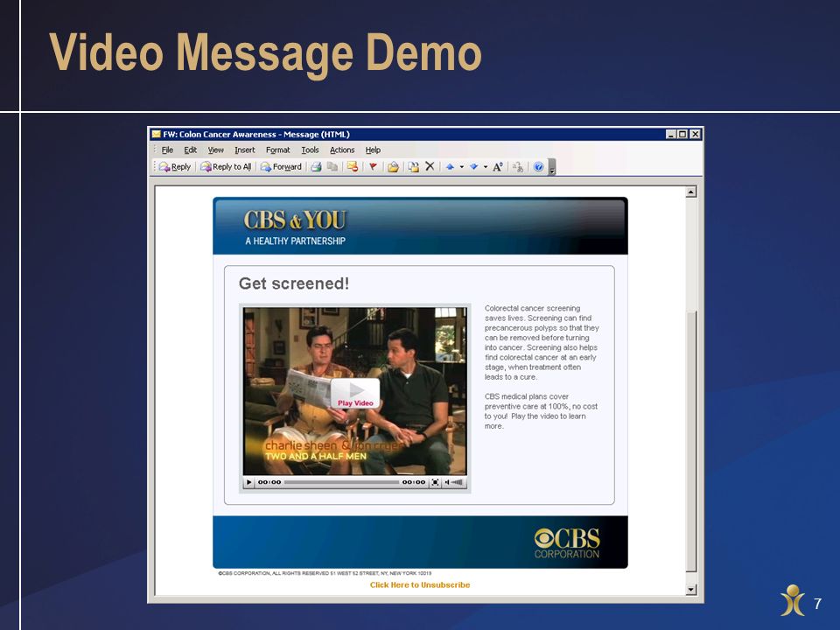Click the font size 'A' icon
Image resolution: width=840 pixels, height=630 pixels.
coord(497,166)
